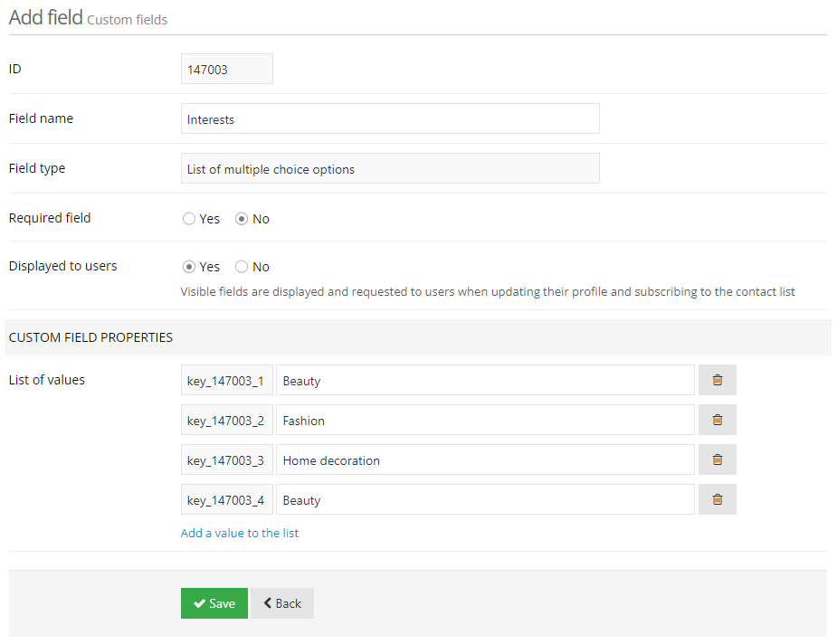
Task: Select the Field name label
Action: point(41,118)
